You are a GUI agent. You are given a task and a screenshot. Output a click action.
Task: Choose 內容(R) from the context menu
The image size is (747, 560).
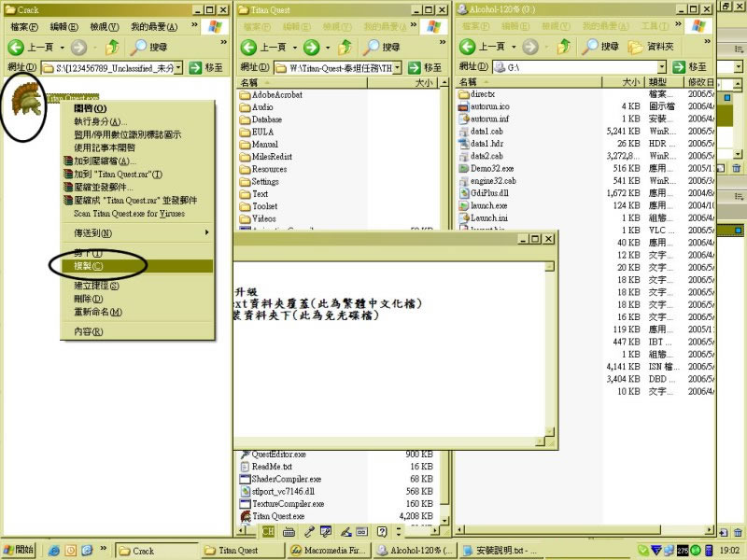coord(137,332)
